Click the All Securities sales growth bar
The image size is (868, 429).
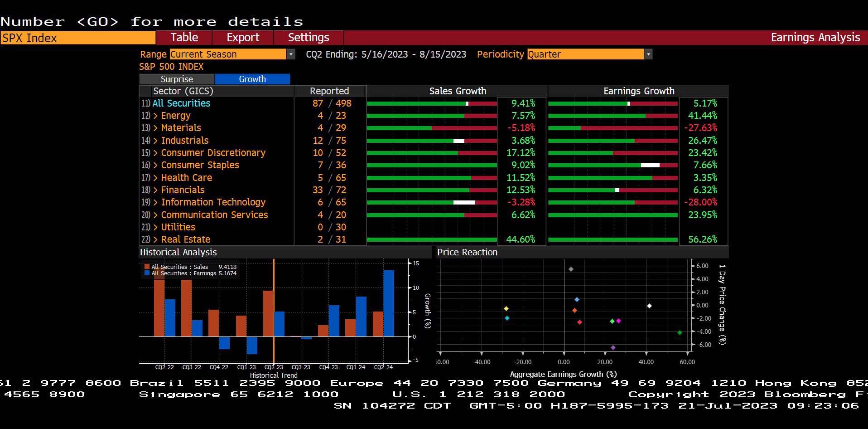(x=432, y=104)
